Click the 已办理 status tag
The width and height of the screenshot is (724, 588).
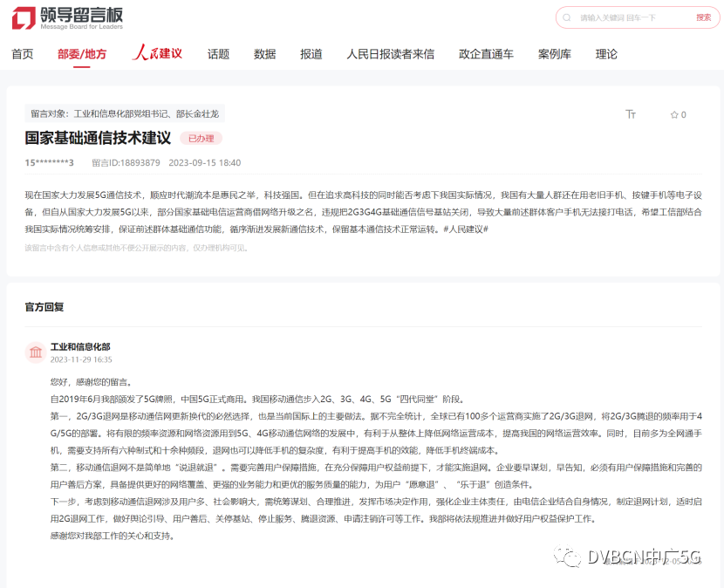[201, 138]
